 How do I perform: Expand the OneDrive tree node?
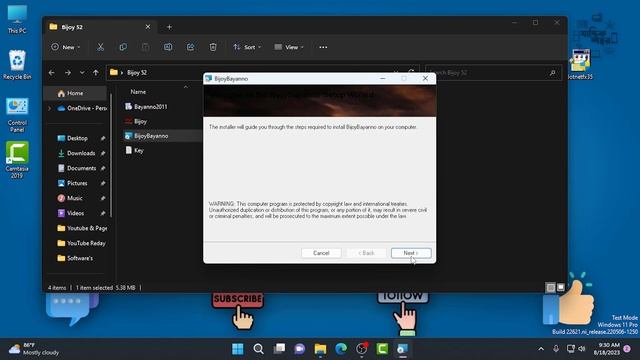(x=50, y=109)
